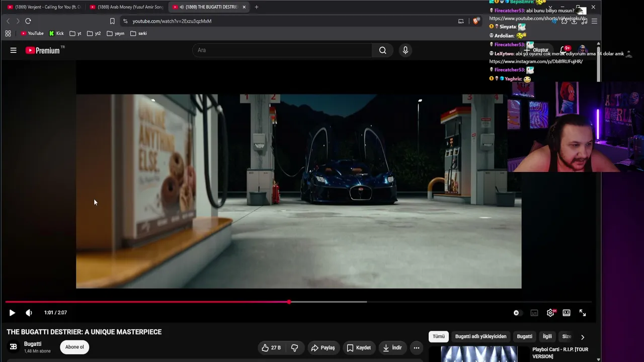Open a new browser tab
644x362 pixels.
tap(257, 7)
